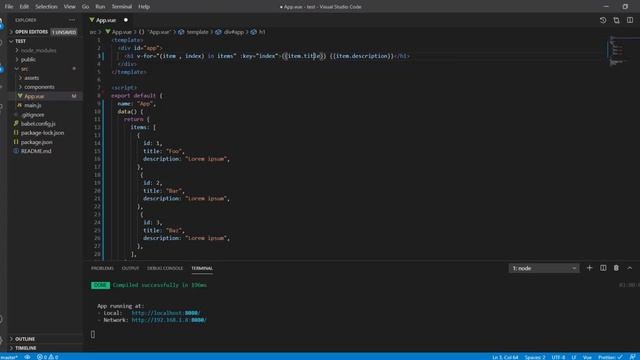Kill the terminal with trash icon
This screenshot has height=360, width=640.
tap(616, 268)
